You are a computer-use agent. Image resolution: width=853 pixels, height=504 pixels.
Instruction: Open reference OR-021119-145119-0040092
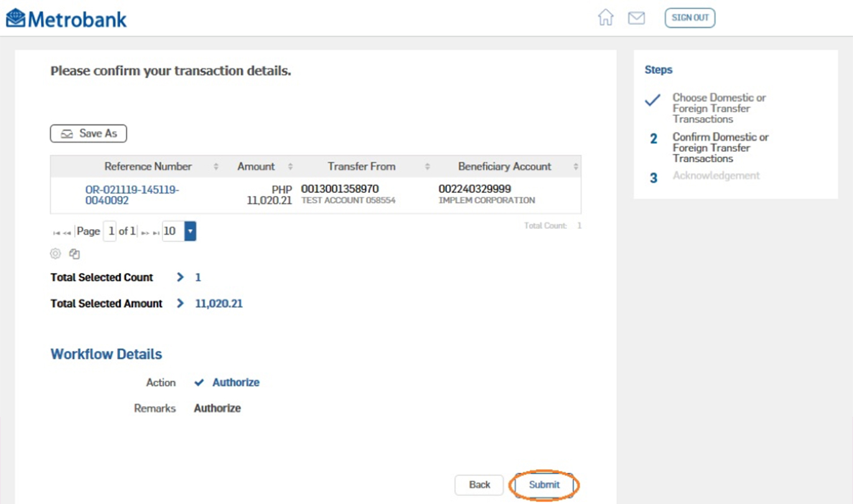tap(131, 195)
